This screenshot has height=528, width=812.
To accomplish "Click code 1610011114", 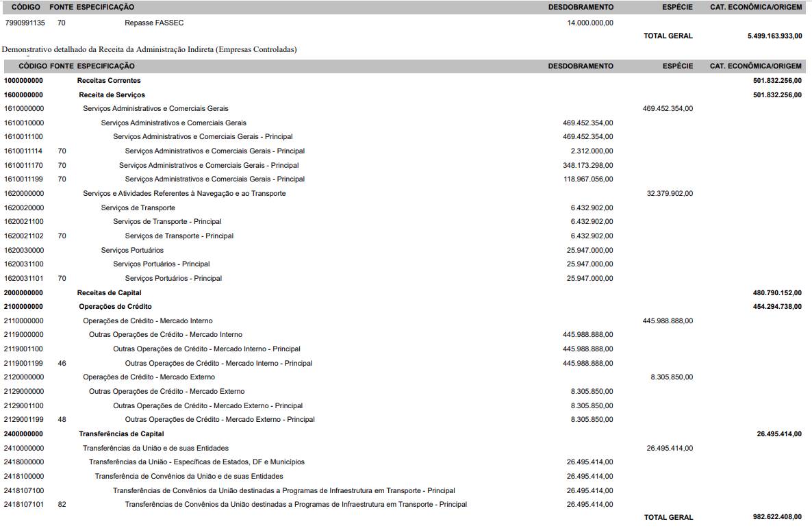I will 23,151.
